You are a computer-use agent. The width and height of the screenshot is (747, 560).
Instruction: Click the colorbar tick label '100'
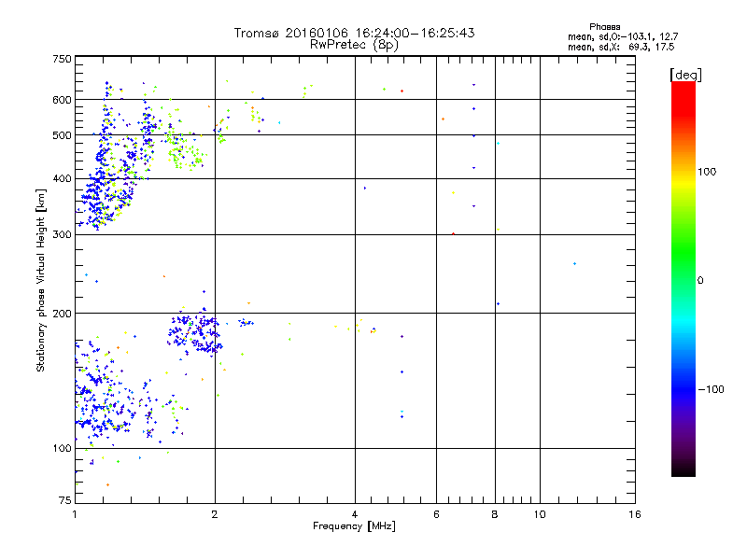pyautogui.click(x=707, y=172)
